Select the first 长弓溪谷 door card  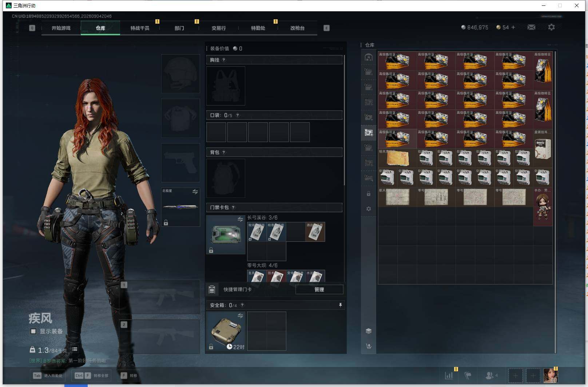pos(257,232)
